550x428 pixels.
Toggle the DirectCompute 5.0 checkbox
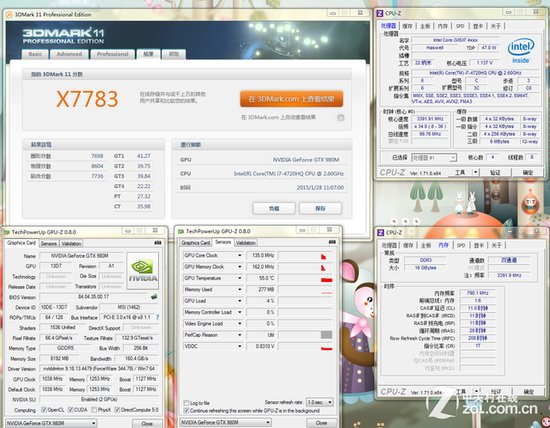[x=117, y=409]
